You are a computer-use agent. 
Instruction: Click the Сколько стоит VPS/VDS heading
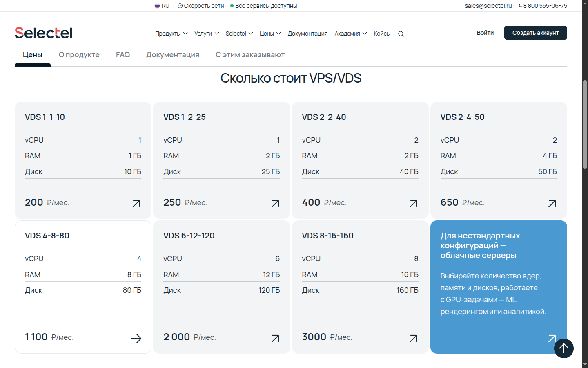tap(291, 78)
